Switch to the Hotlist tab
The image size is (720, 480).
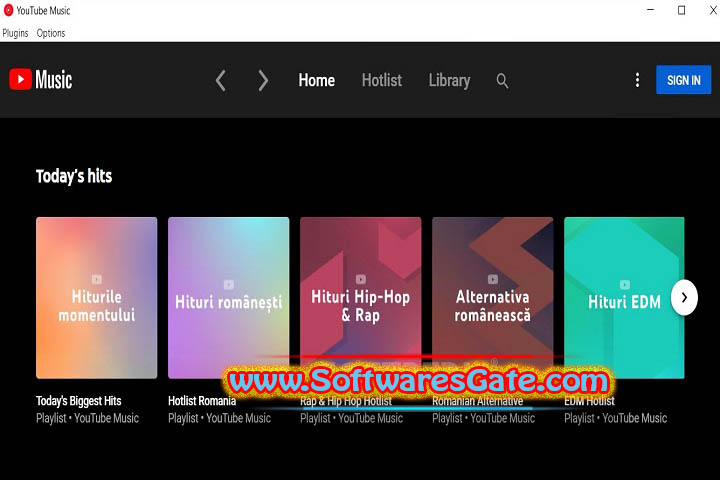pyautogui.click(x=382, y=80)
